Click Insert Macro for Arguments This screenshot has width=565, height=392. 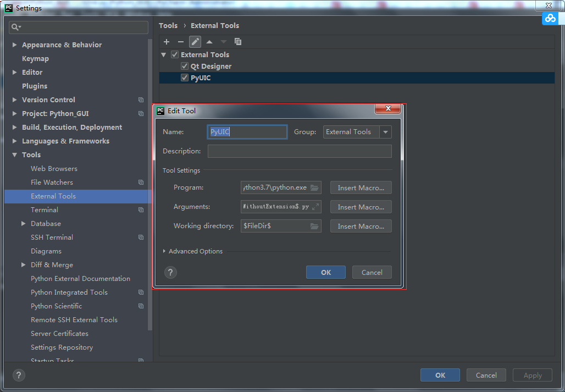(361, 207)
